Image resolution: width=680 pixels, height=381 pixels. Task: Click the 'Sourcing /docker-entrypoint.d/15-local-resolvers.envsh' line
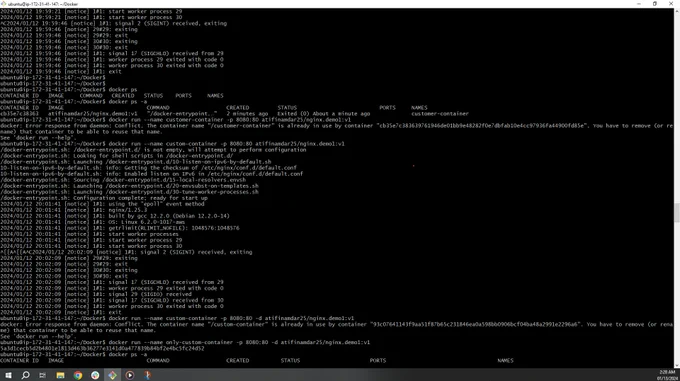pos(123,180)
